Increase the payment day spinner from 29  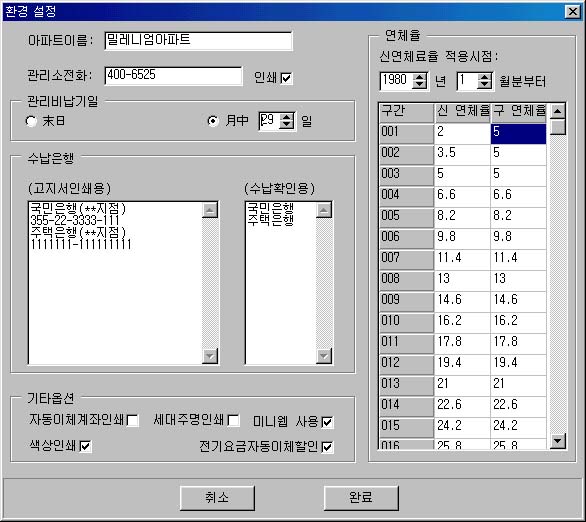pos(287,117)
